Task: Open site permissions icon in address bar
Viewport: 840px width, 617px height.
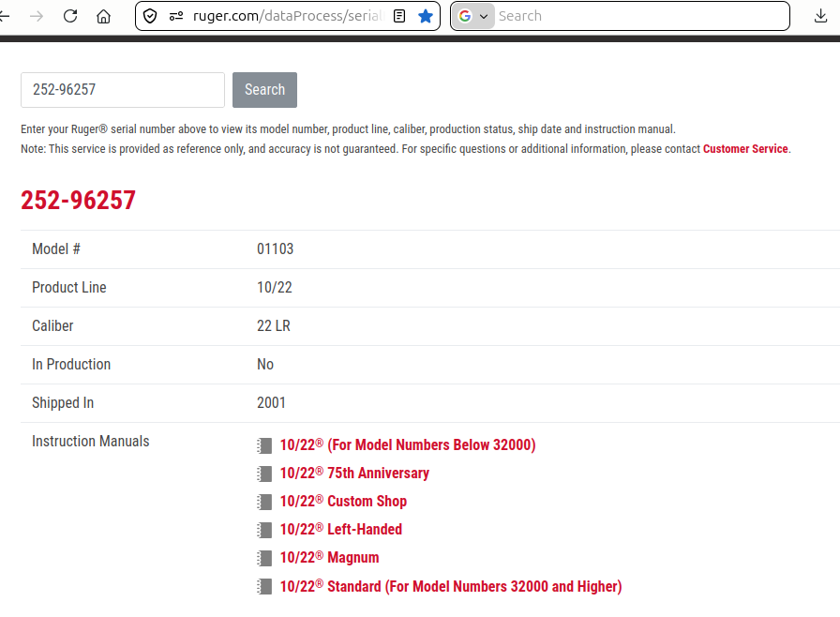Action: pyautogui.click(x=176, y=16)
